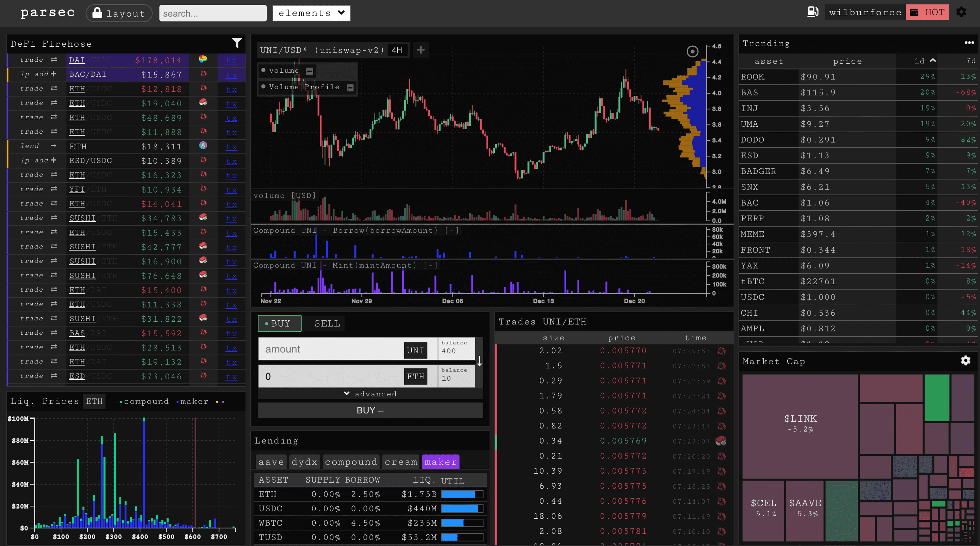
Task: Open settings gear in top bar
Action: click(x=961, y=12)
